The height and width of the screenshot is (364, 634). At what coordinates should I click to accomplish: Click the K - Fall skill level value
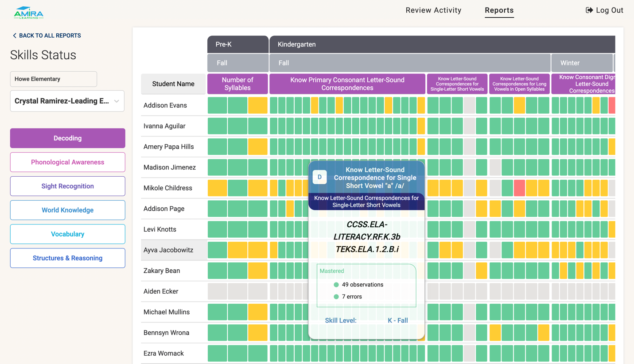398,321
